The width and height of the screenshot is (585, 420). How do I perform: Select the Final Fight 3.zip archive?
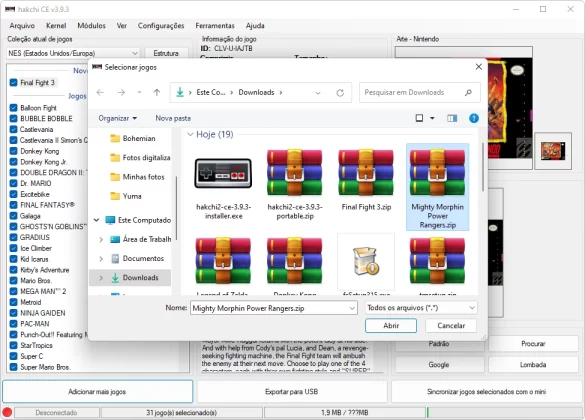[x=366, y=172]
